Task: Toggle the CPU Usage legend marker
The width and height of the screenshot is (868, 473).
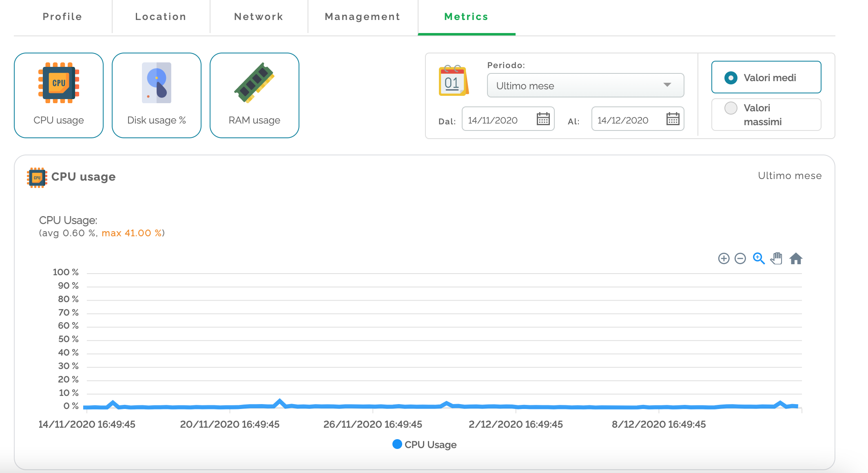Action: pyautogui.click(x=397, y=444)
